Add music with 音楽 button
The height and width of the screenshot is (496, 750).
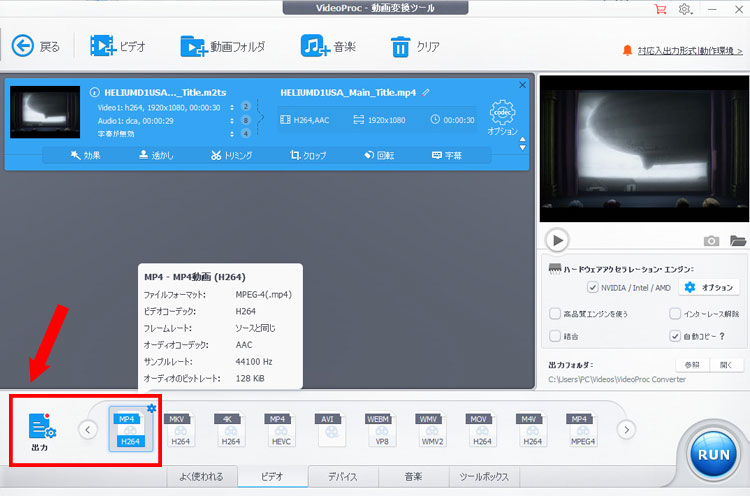[328, 46]
